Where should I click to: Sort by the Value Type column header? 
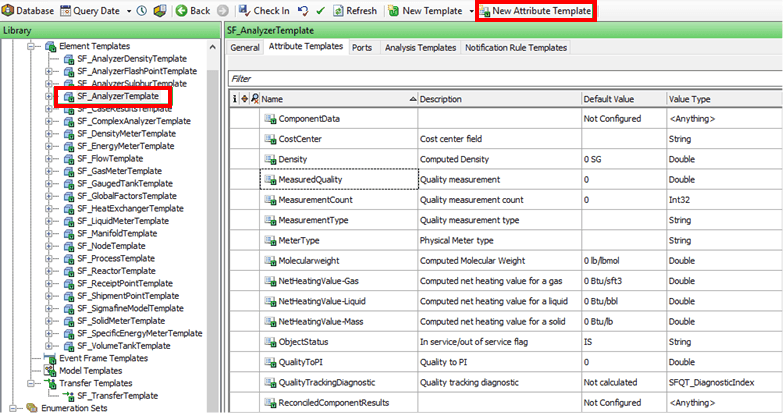[x=724, y=99]
